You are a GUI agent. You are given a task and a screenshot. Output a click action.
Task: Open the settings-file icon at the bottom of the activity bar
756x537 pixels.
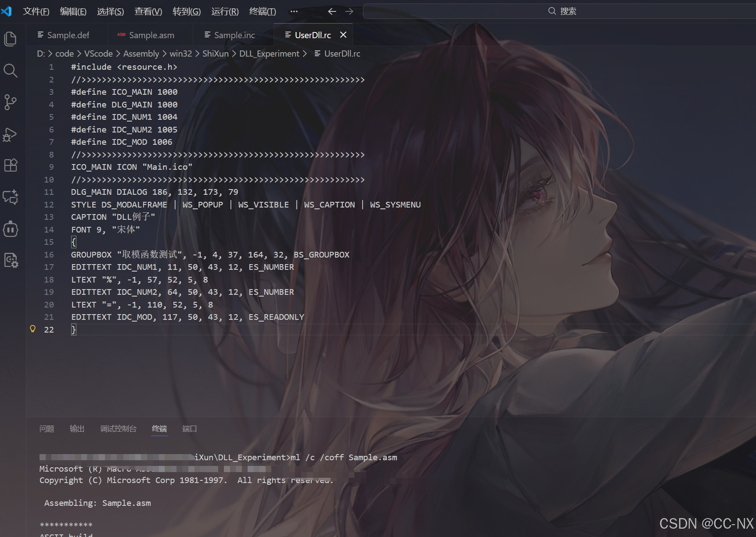pyautogui.click(x=11, y=261)
